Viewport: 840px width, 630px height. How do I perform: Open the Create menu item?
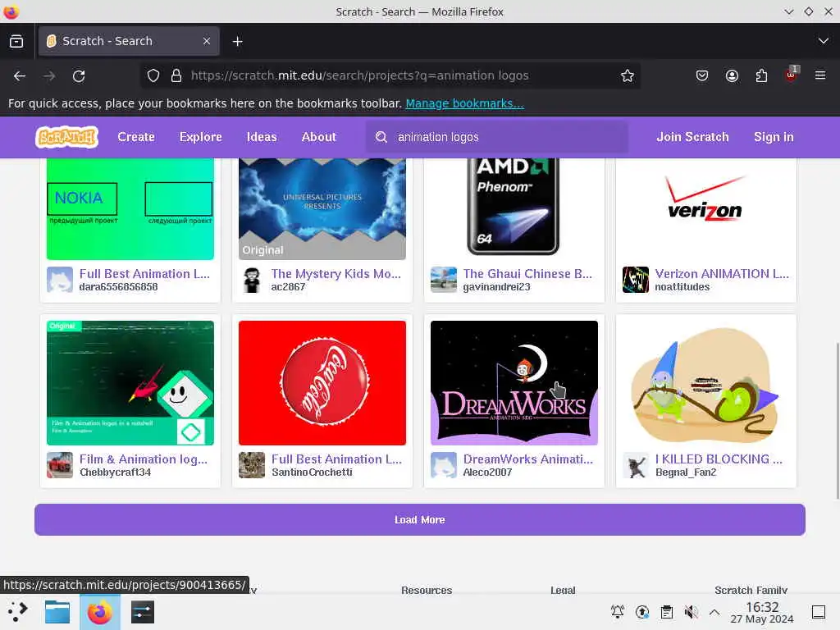[136, 137]
